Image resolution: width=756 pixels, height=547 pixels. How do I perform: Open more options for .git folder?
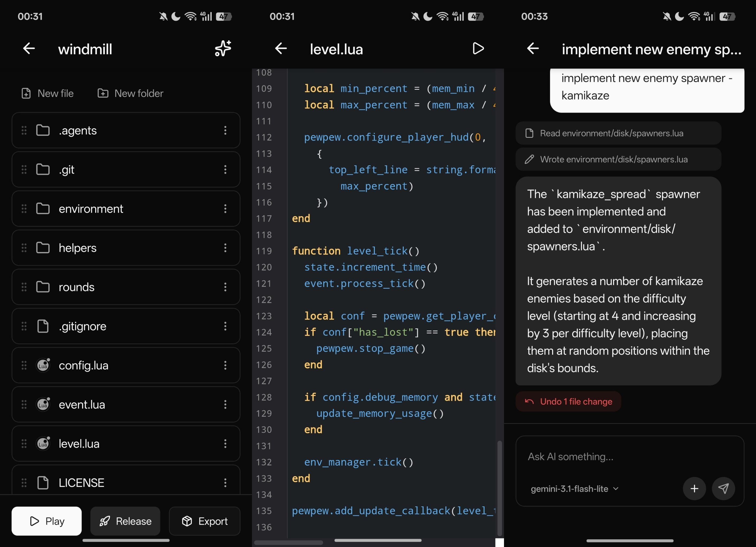[225, 170]
